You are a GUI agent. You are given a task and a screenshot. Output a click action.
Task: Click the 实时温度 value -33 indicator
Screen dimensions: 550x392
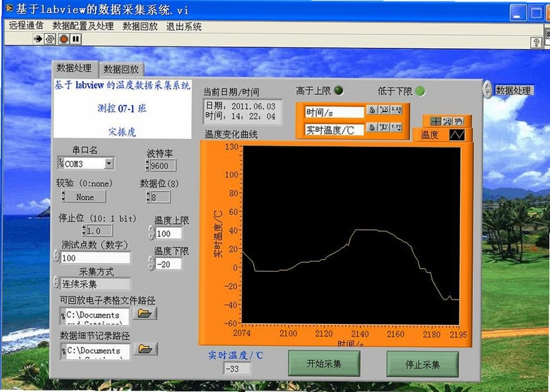[237, 369]
